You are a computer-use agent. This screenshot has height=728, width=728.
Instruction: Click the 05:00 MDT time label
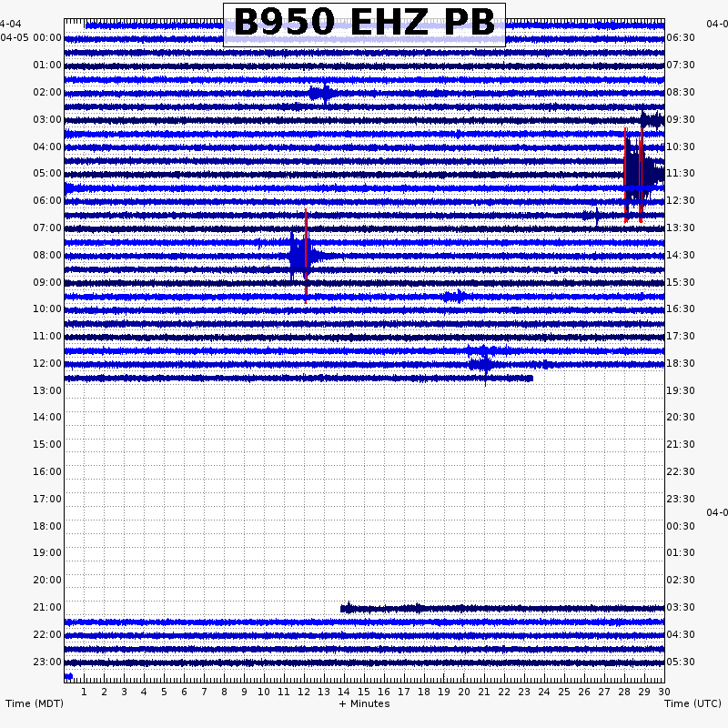click(x=47, y=173)
